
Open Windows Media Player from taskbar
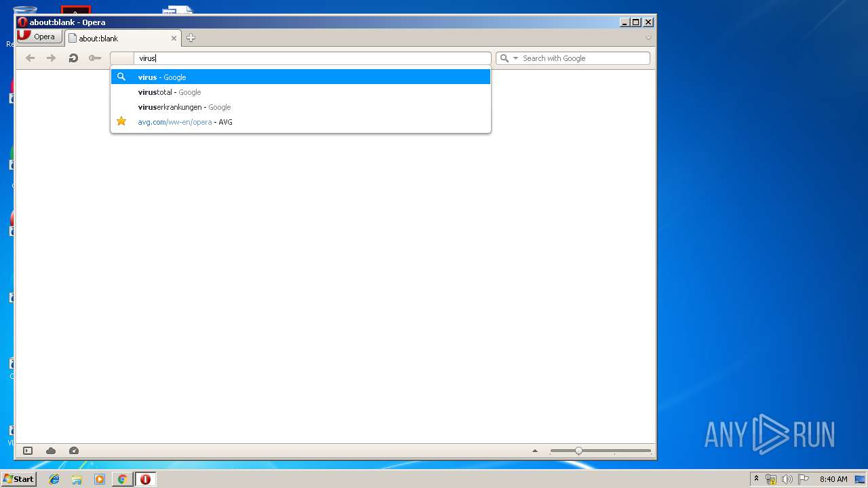100,479
